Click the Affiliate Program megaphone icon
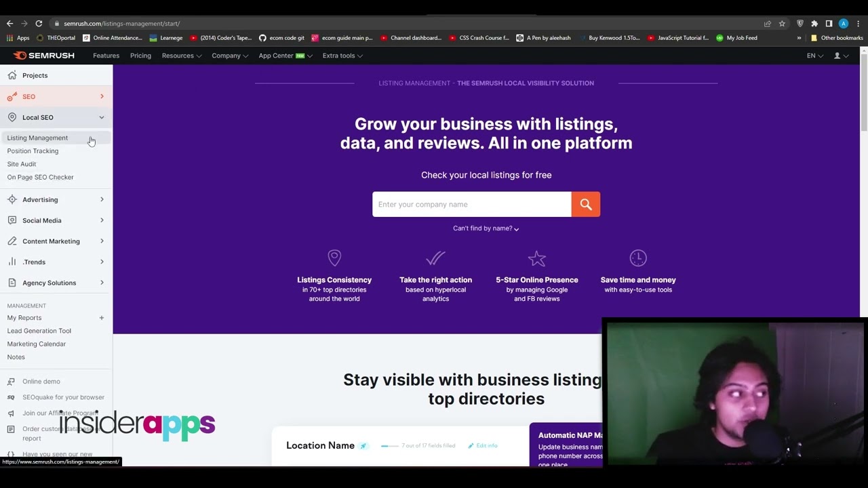Viewport: 868px width, 488px height. coord(11,413)
